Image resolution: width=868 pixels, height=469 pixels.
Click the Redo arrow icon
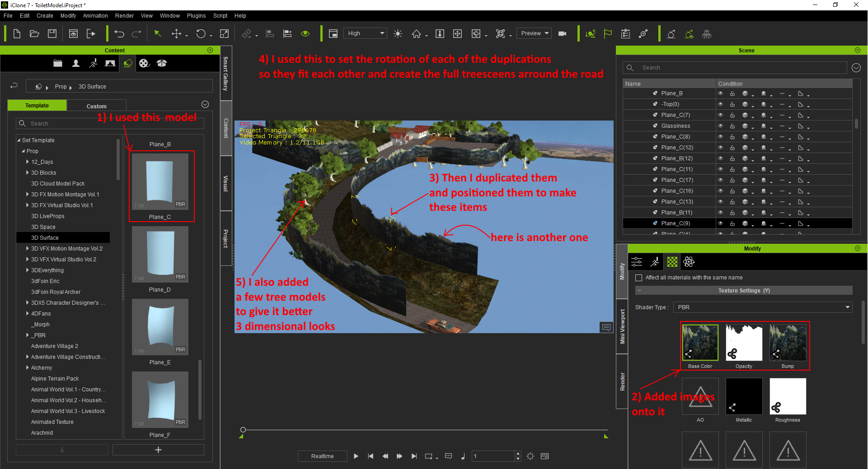tap(136, 34)
